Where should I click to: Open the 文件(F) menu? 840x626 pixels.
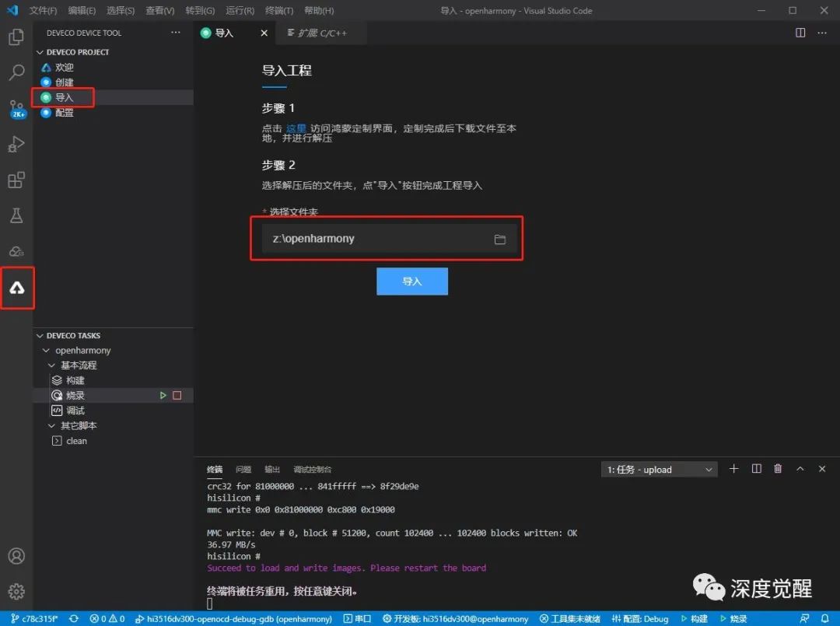(x=43, y=11)
